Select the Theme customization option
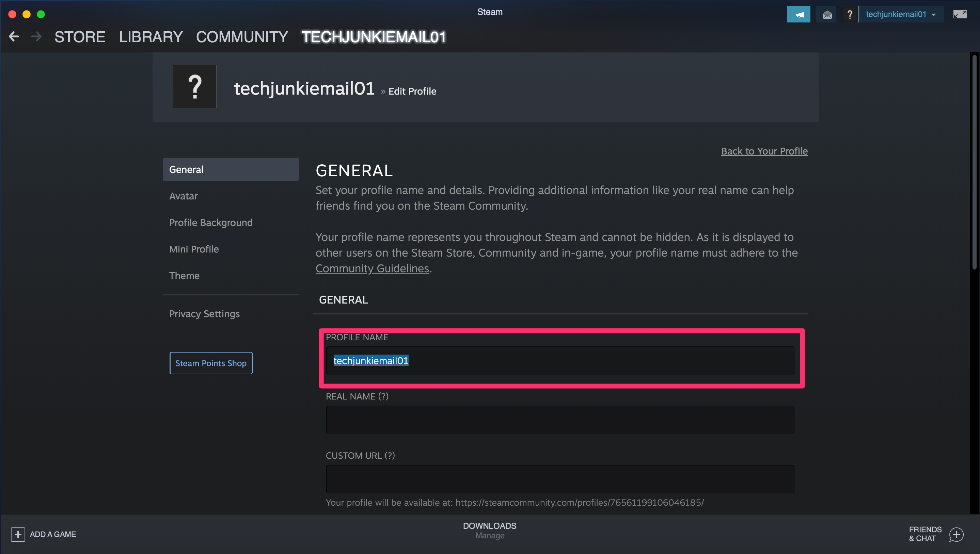This screenshot has width=980, height=554. [184, 275]
